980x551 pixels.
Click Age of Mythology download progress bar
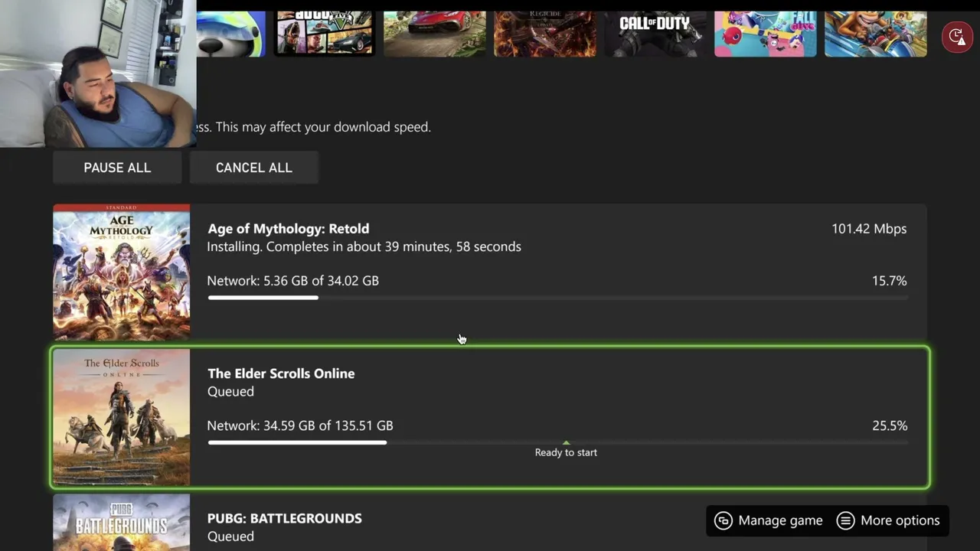pos(557,298)
